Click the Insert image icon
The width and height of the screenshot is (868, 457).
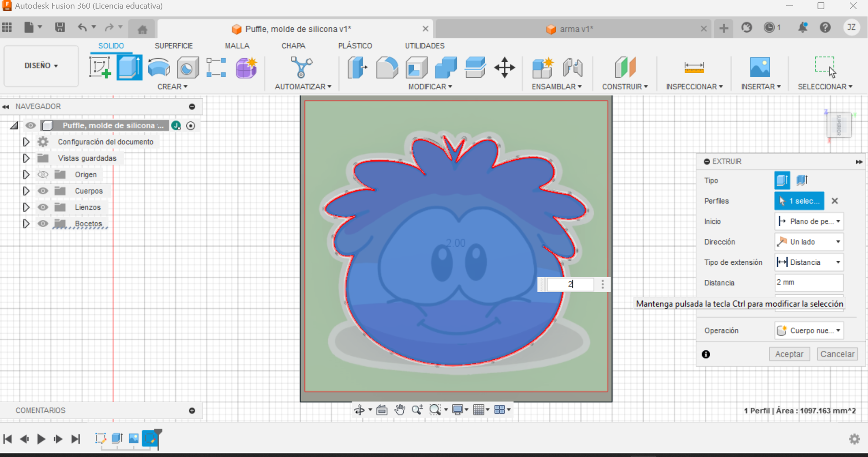760,68
